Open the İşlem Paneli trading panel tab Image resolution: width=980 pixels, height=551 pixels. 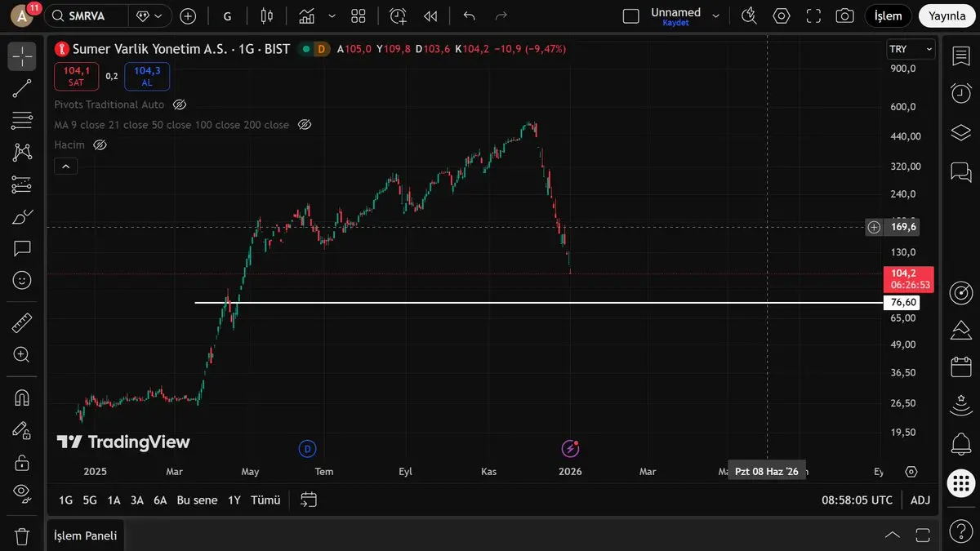click(x=85, y=535)
